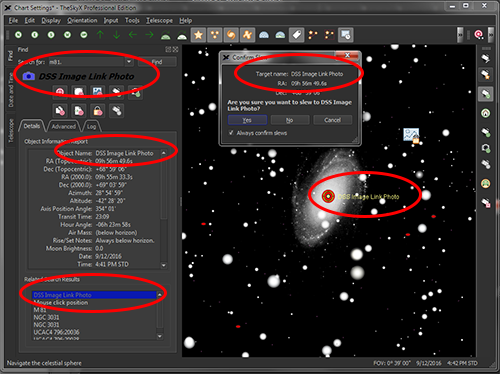
Task: Open the Telescope menu
Action: (159, 21)
